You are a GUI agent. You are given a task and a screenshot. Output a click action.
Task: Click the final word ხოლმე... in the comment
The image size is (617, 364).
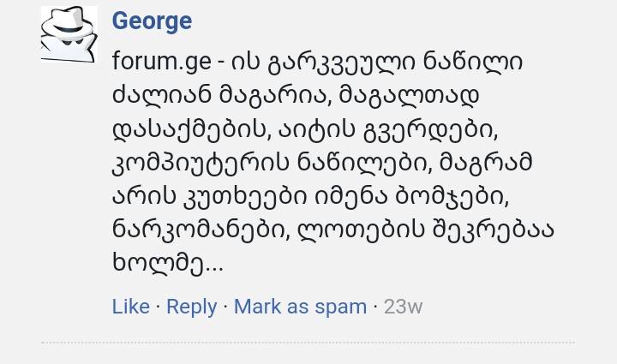point(168,263)
